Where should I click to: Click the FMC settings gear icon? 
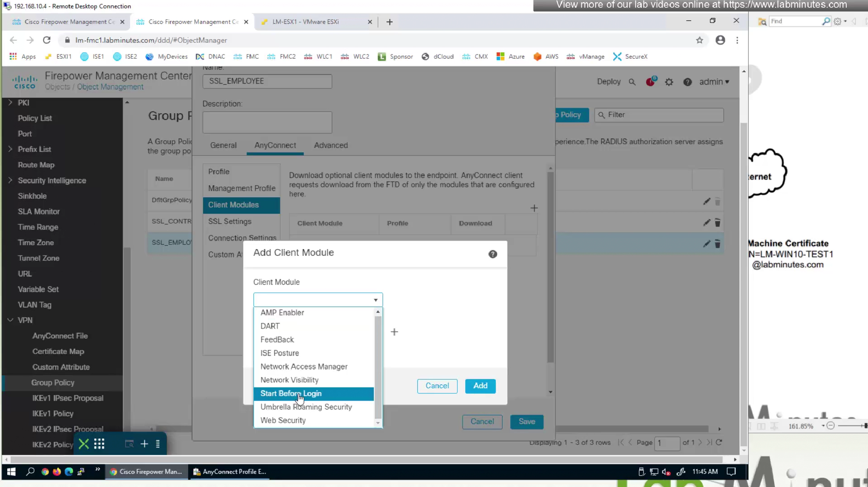pos(669,82)
